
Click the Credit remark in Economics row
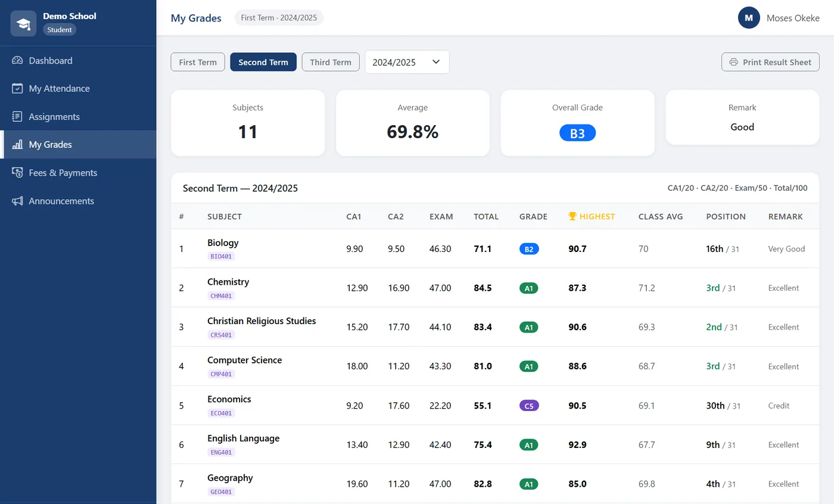pos(779,406)
